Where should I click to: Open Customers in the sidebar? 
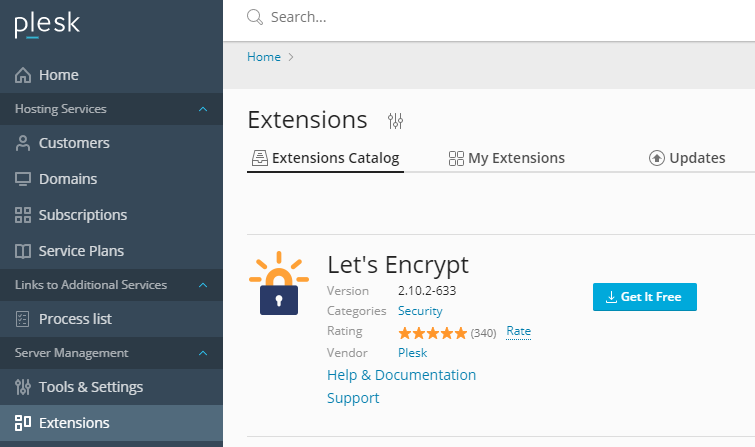click(x=111, y=143)
